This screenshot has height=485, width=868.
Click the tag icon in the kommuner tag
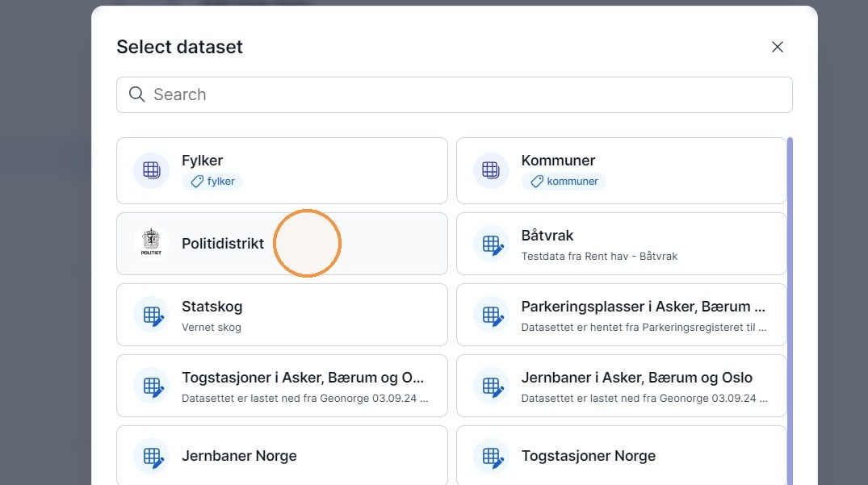coord(536,182)
